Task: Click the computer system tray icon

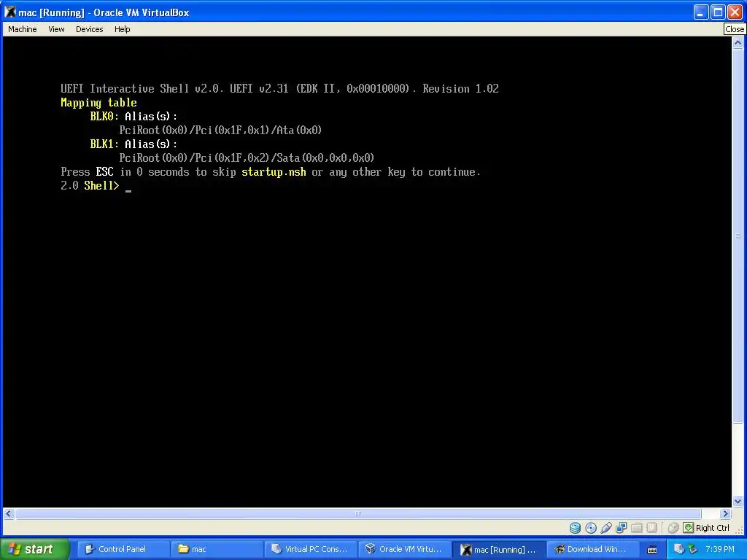Action: click(x=679, y=549)
